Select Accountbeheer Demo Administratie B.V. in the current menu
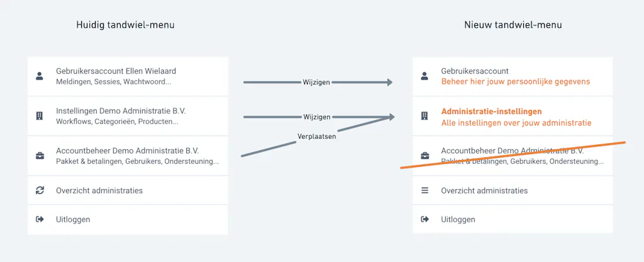Viewport: 644px width, 262px height. coord(128,156)
